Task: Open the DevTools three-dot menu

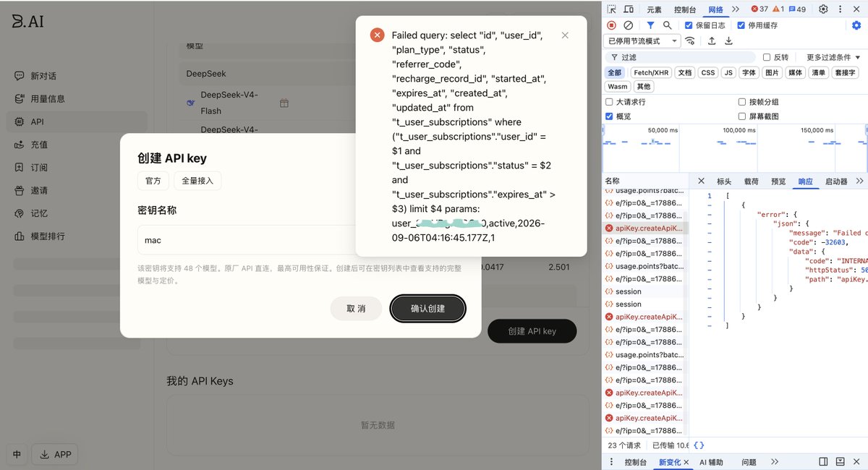Action: [841, 9]
